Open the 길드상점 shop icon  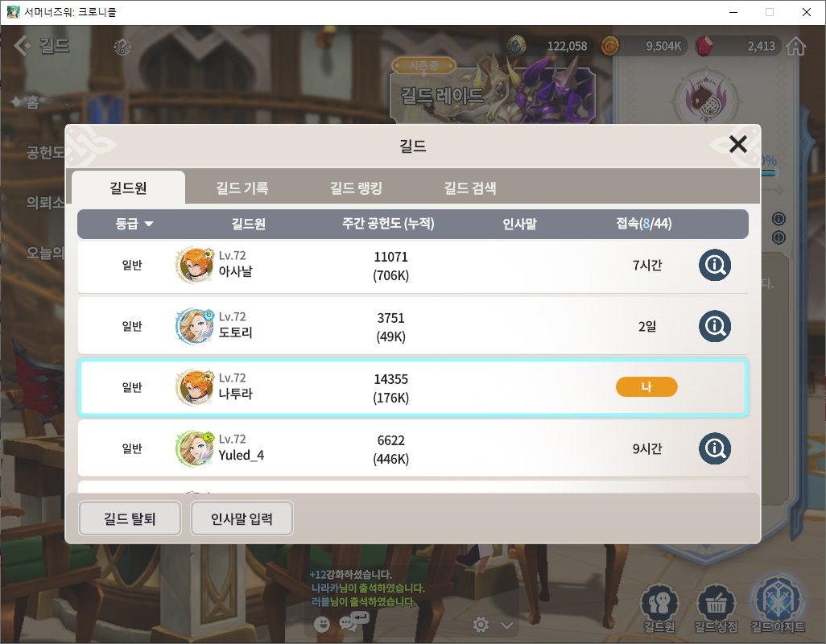[716, 609]
